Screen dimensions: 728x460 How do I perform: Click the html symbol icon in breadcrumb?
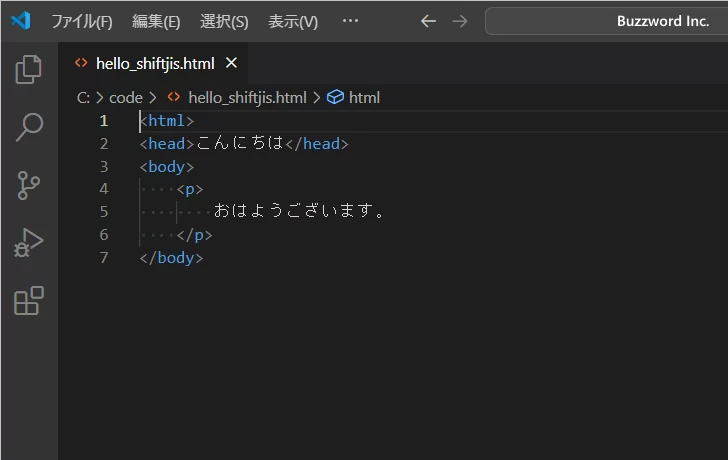click(x=335, y=97)
